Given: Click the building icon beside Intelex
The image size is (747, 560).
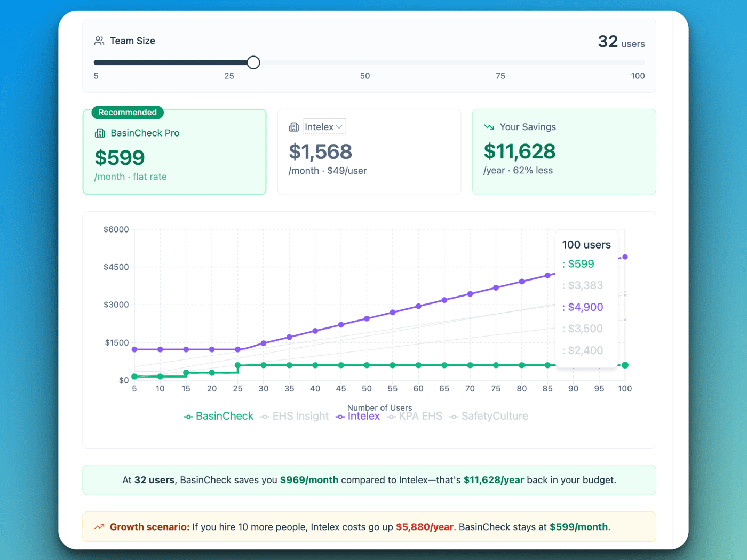Looking at the screenshot, I should pos(293,127).
